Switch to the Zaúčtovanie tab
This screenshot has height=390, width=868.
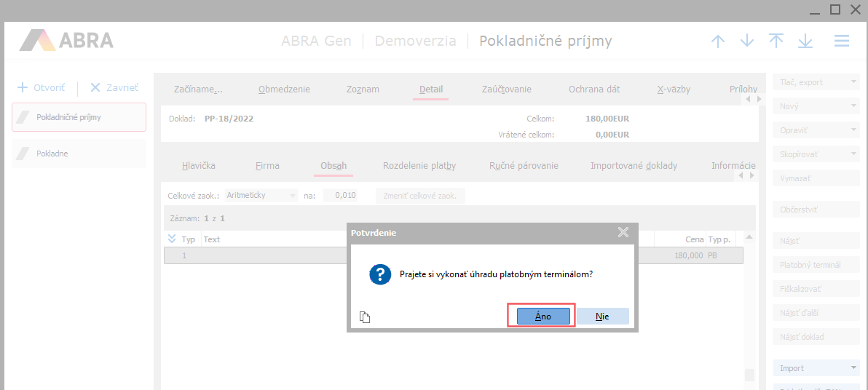pyautogui.click(x=506, y=89)
